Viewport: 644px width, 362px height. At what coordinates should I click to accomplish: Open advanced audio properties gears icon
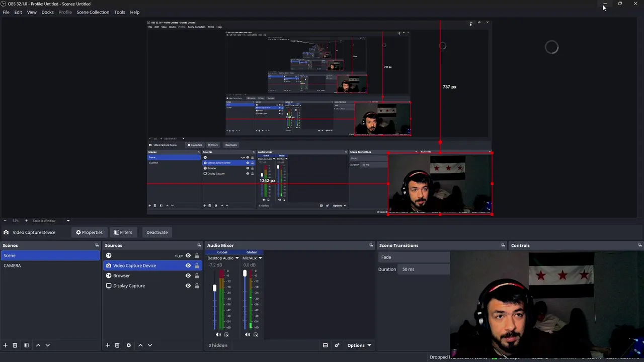(x=337, y=345)
